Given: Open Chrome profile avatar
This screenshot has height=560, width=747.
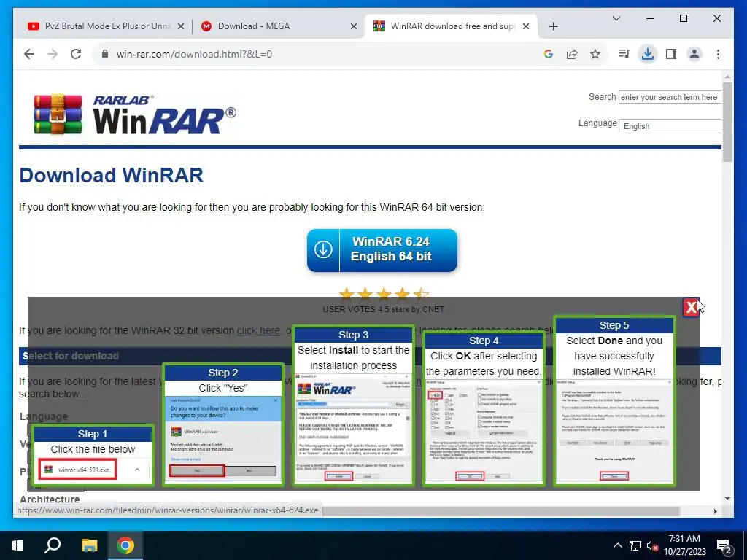Looking at the screenshot, I should pyautogui.click(x=694, y=54).
